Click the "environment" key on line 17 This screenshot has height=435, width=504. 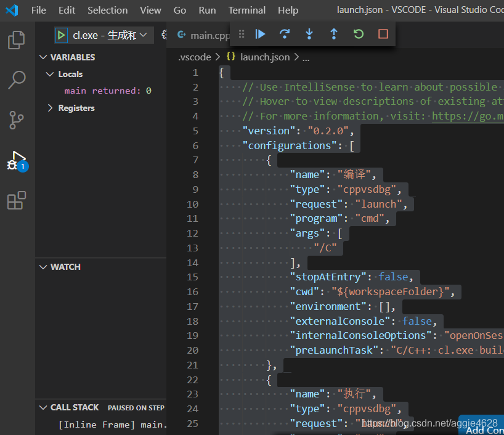click(x=328, y=306)
